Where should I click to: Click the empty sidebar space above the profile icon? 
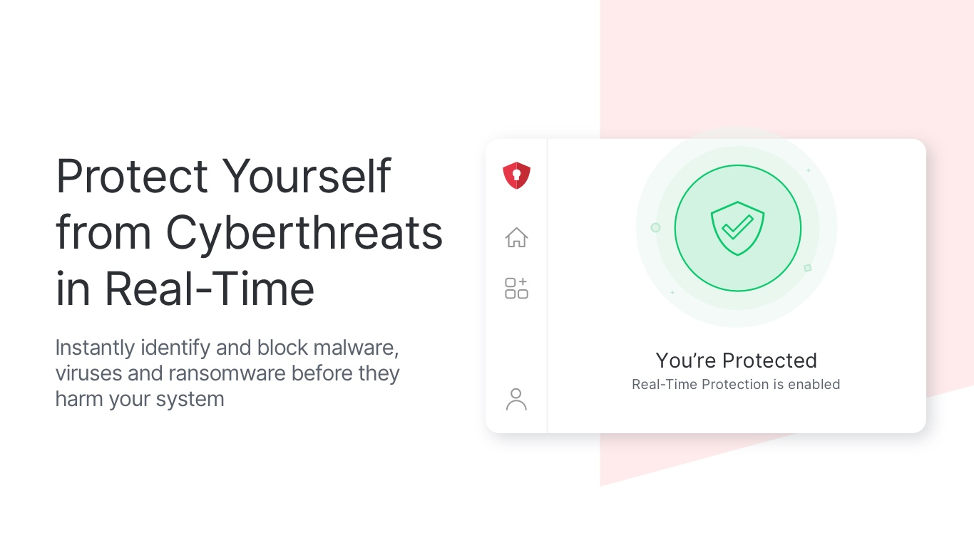tap(516, 342)
